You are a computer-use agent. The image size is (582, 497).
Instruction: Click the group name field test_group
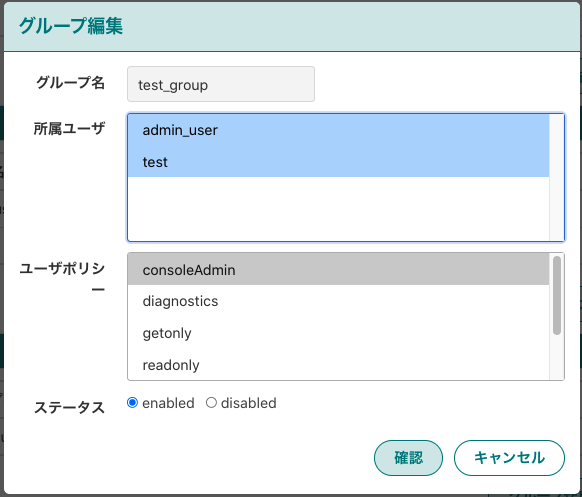pyautogui.click(x=221, y=84)
